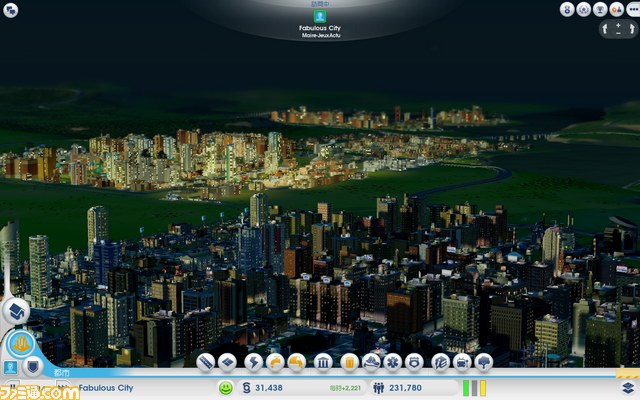Zoom in with the plus button

pos(618,25)
